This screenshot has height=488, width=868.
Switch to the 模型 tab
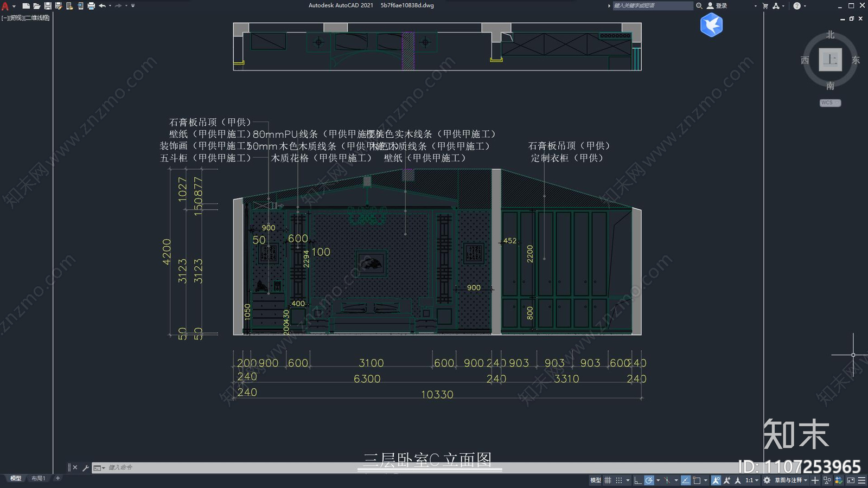[16, 478]
